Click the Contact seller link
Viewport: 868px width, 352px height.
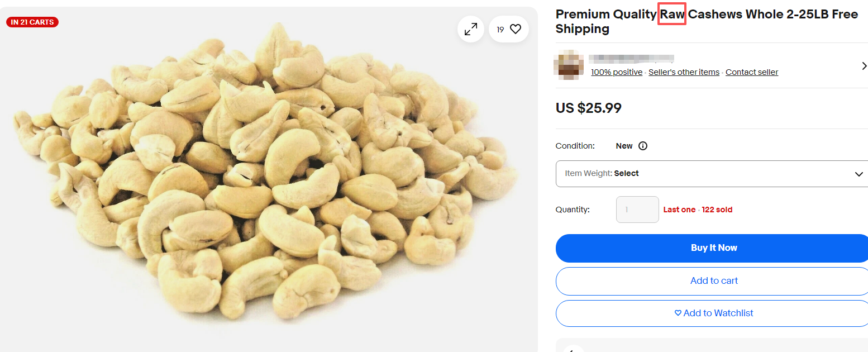pos(751,72)
